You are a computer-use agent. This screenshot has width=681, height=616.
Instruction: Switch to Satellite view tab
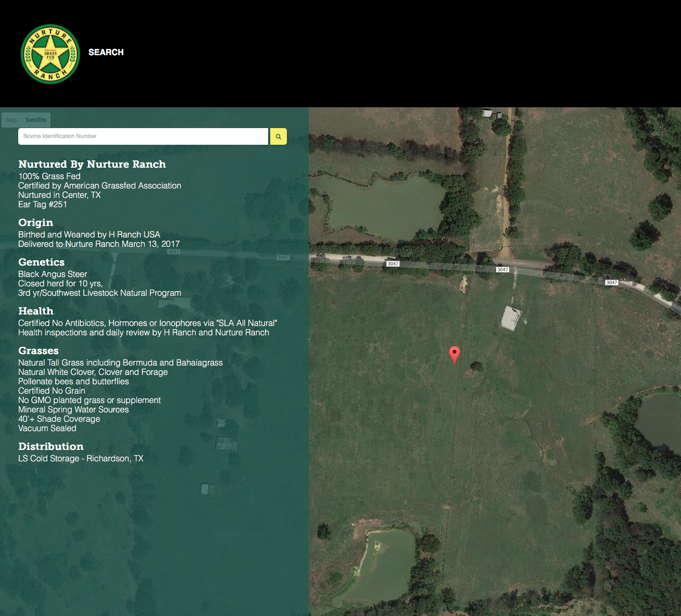pyautogui.click(x=36, y=120)
